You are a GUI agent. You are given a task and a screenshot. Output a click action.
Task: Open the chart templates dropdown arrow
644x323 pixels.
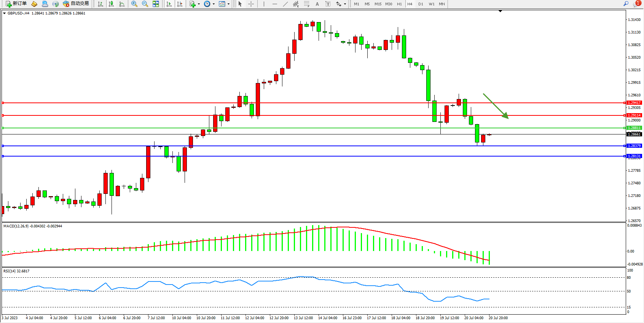click(228, 4)
